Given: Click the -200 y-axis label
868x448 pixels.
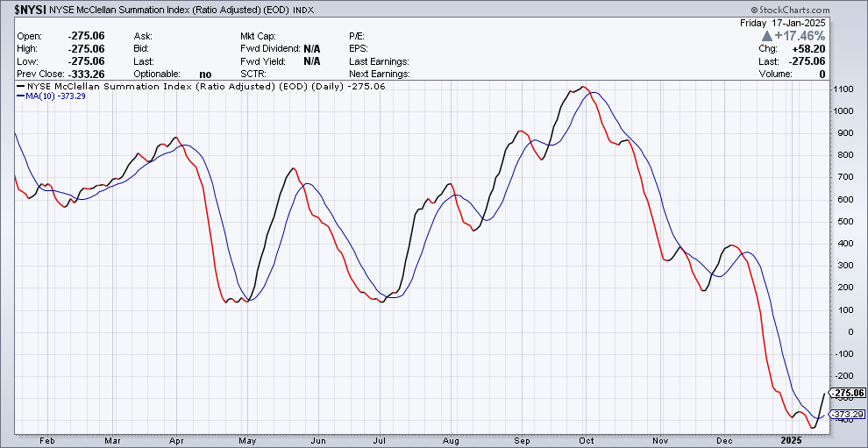Looking at the screenshot, I should (x=844, y=377).
